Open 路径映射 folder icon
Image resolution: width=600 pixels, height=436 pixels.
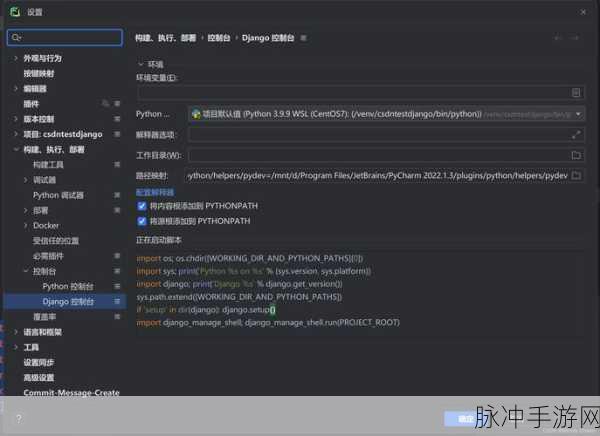coord(576,175)
